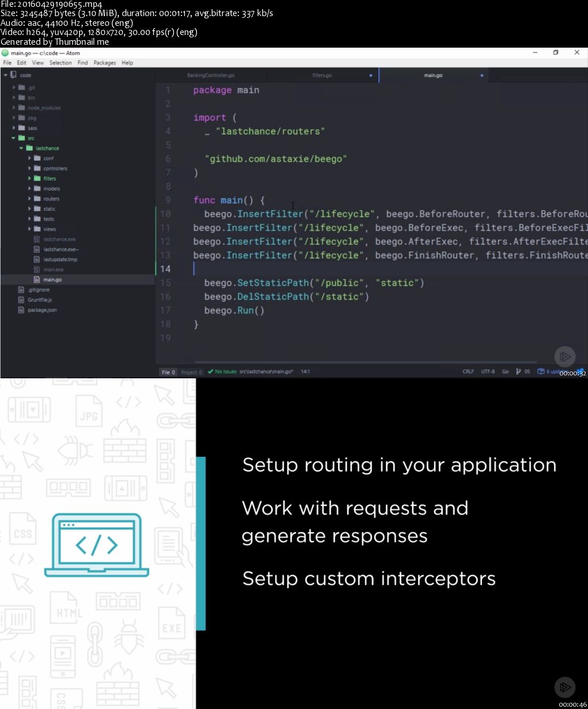Click the beego.Run() call
Screen dimensions: 588x709
[234, 311]
